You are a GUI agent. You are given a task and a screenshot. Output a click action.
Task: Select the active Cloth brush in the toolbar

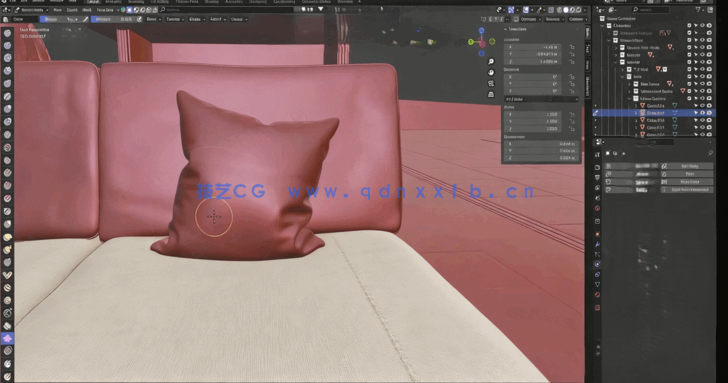point(7,338)
